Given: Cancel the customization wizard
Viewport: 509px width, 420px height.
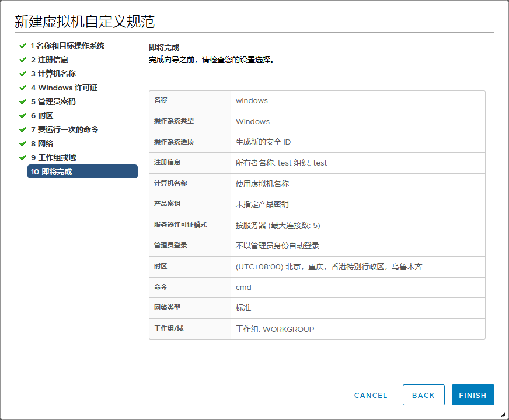Looking at the screenshot, I should 371,395.
